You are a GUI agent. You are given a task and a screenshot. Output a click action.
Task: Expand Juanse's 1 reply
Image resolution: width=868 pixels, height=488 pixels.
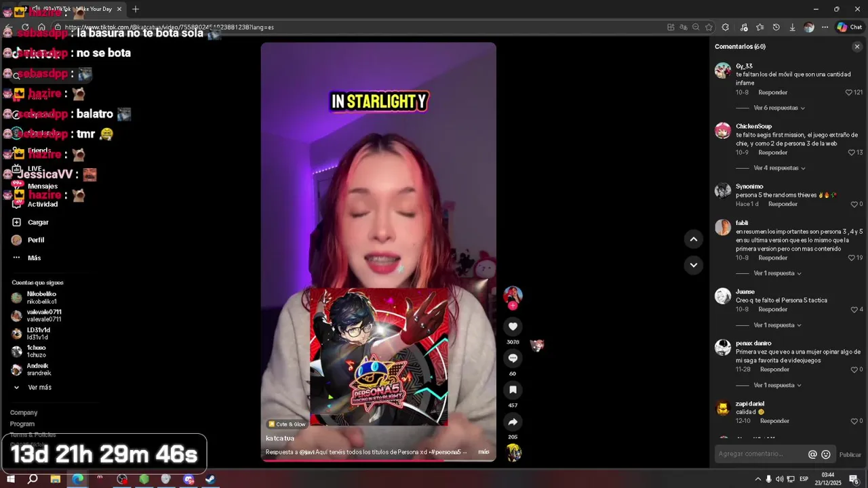pos(777,325)
